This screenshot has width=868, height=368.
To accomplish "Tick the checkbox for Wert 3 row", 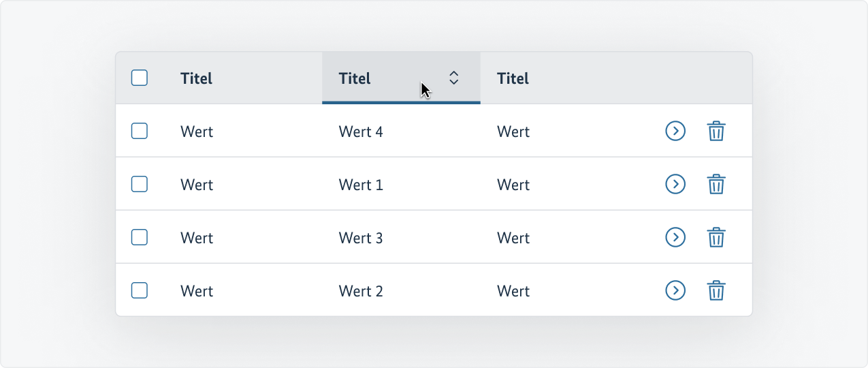I will coord(140,237).
